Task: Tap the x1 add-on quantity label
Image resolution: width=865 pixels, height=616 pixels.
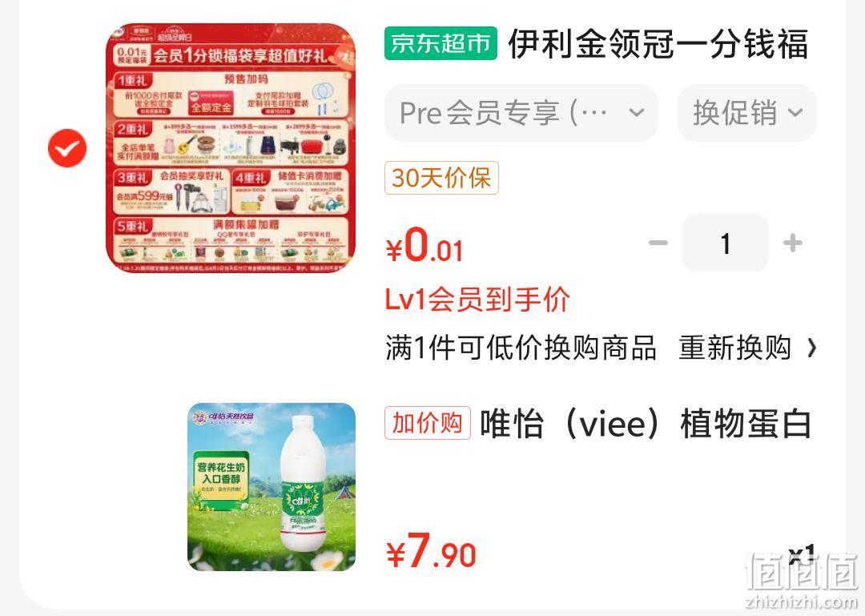Action: (x=802, y=553)
